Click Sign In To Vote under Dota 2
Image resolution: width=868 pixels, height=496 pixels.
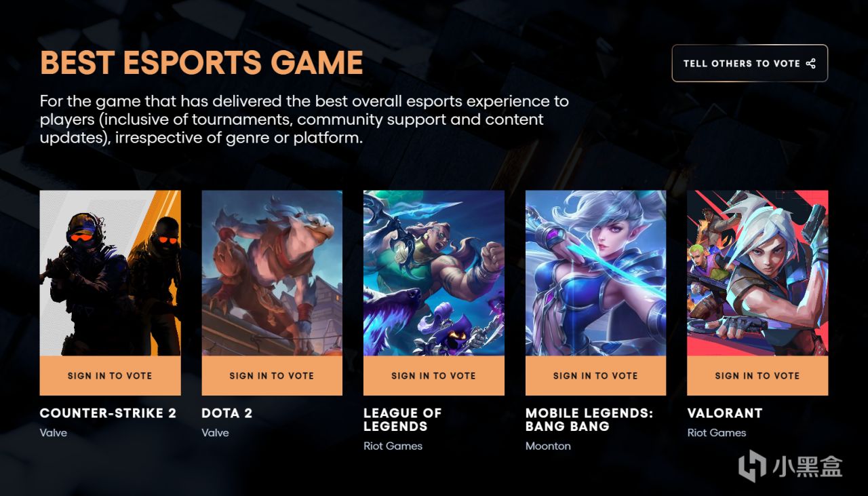point(272,375)
